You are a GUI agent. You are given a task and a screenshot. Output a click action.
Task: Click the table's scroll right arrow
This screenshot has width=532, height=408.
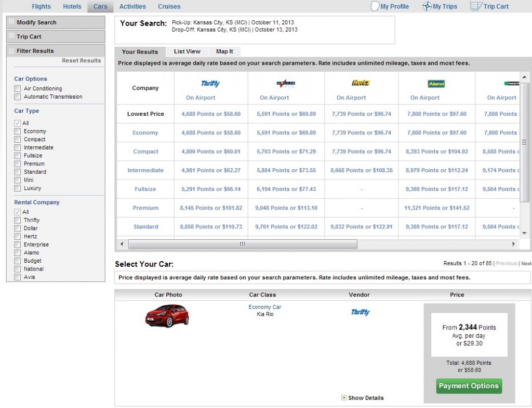click(513, 243)
